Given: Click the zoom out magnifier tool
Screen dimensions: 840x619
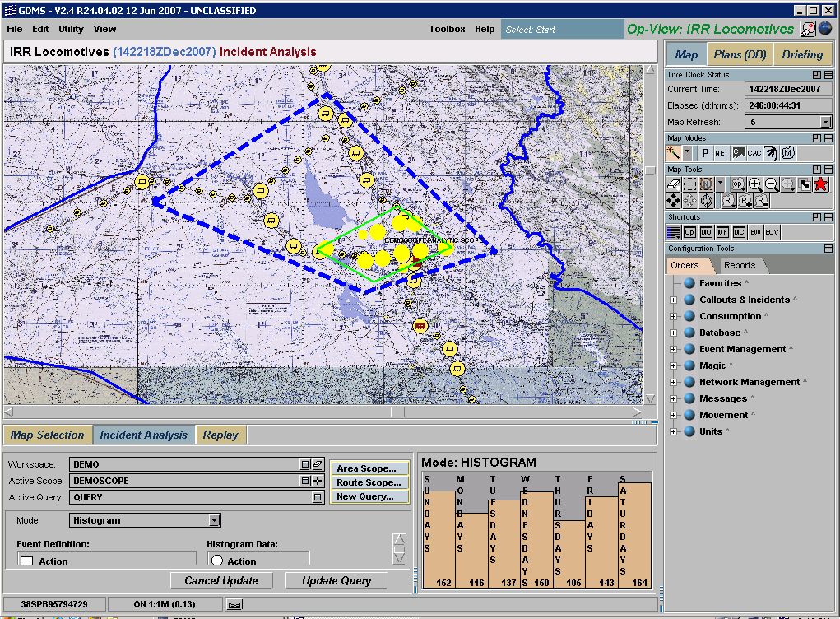Looking at the screenshot, I should (772, 184).
